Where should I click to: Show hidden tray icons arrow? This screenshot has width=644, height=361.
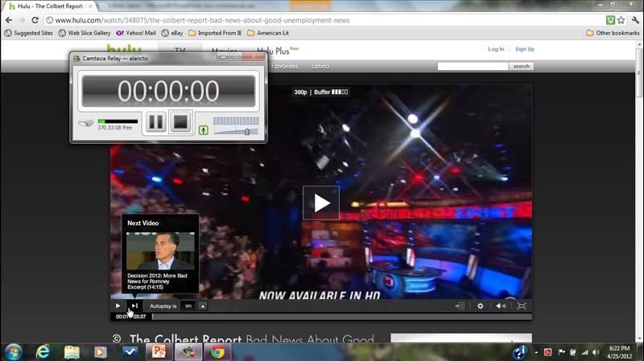(x=536, y=352)
